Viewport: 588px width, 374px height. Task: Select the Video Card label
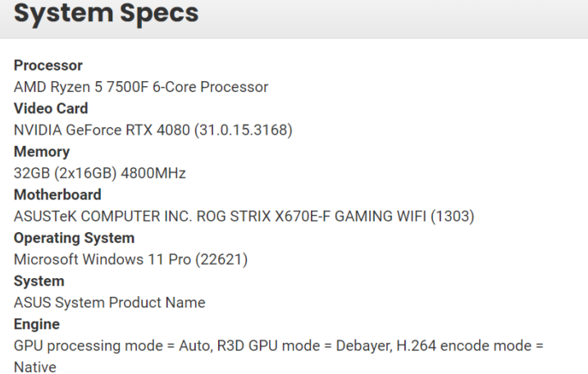pyautogui.click(x=51, y=109)
